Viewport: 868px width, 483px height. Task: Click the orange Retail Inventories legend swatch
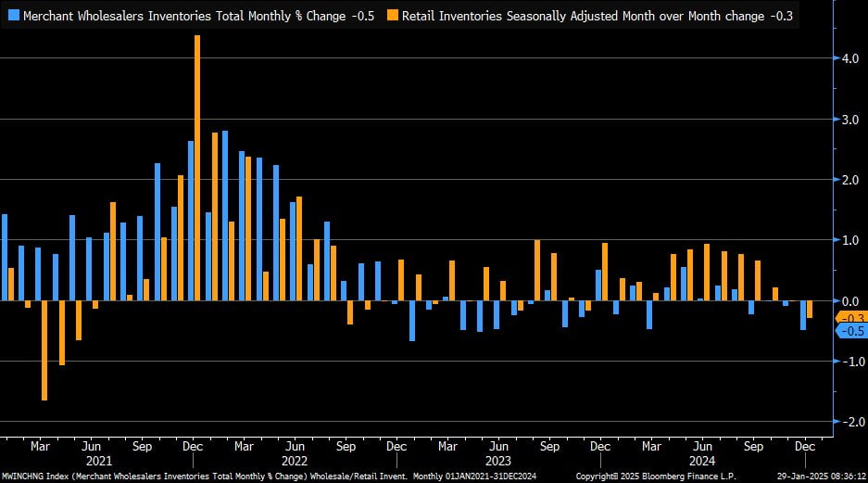[393, 16]
